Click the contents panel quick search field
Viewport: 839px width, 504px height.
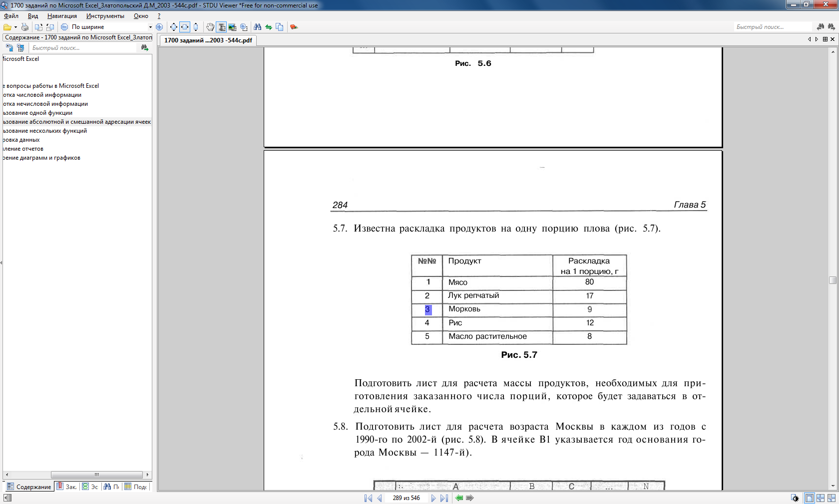coord(83,48)
